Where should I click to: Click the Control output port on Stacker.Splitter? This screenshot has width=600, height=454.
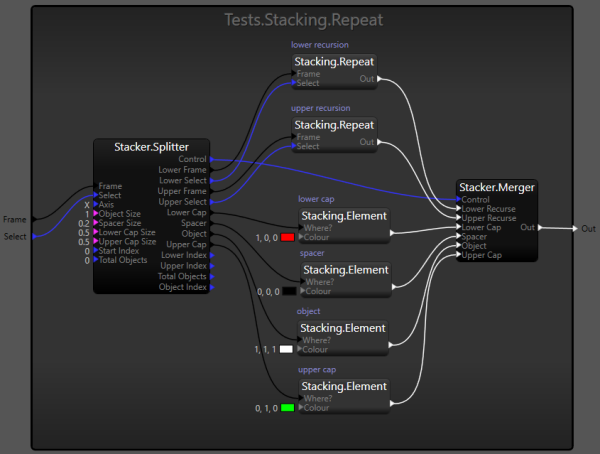pyautogui.click(x=211, y=159)
